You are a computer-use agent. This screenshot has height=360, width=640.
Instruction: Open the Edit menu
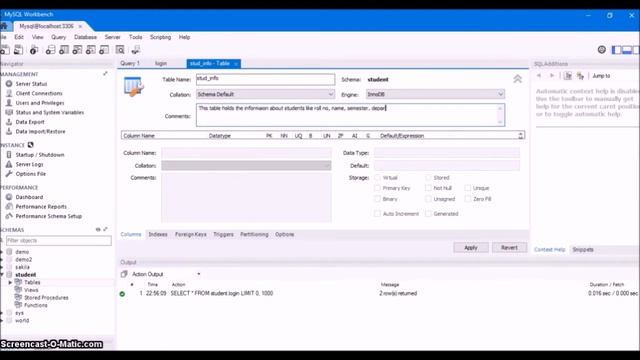click(x=19, y=37)
